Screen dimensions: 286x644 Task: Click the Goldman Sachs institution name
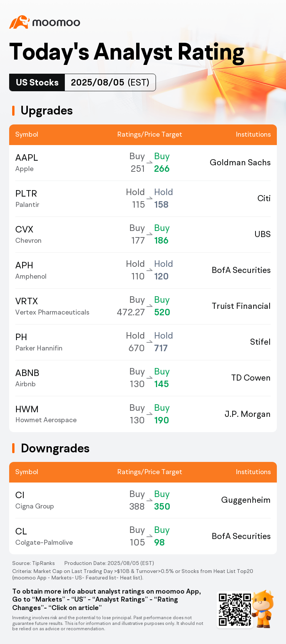click(x=240, y=163)
